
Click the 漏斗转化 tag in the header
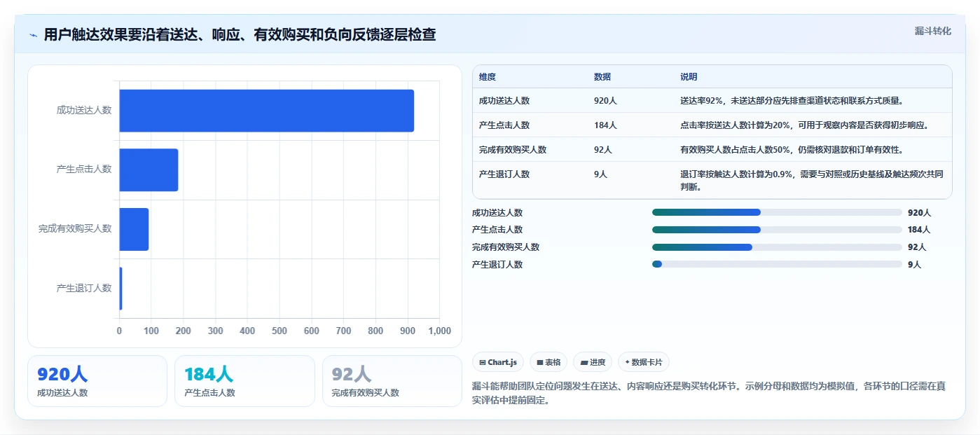coord(932,31)
